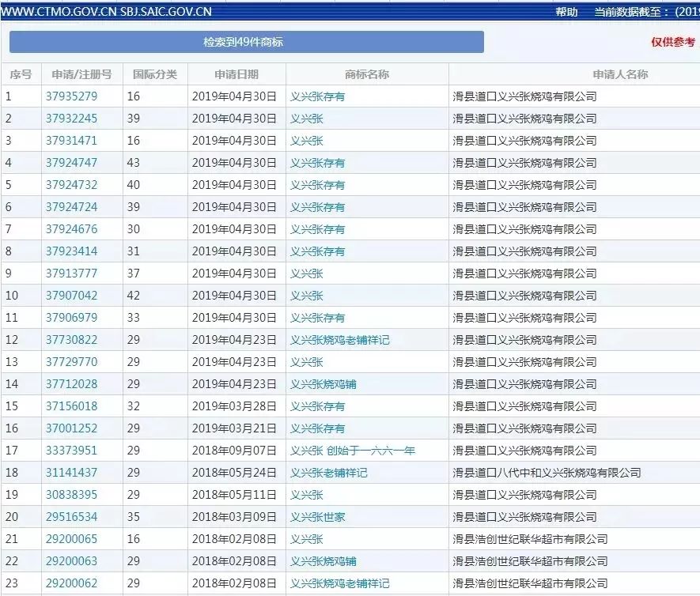Click the 申请日期 column header

(236, 74)
